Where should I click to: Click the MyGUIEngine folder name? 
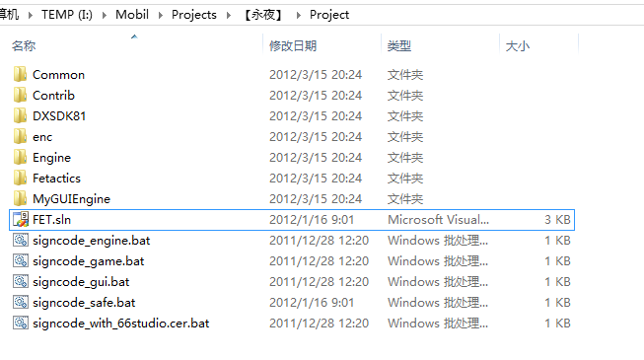[x=71, y=199]
